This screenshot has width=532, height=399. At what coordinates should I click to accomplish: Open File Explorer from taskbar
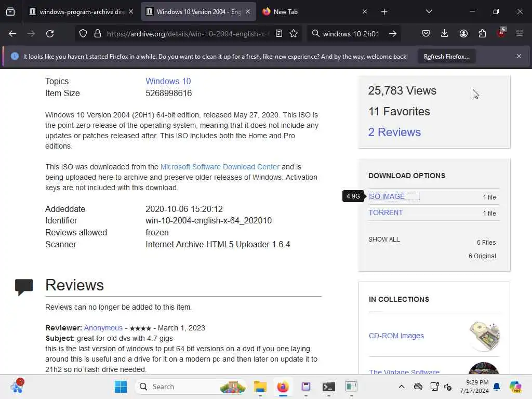coord(260,387)
